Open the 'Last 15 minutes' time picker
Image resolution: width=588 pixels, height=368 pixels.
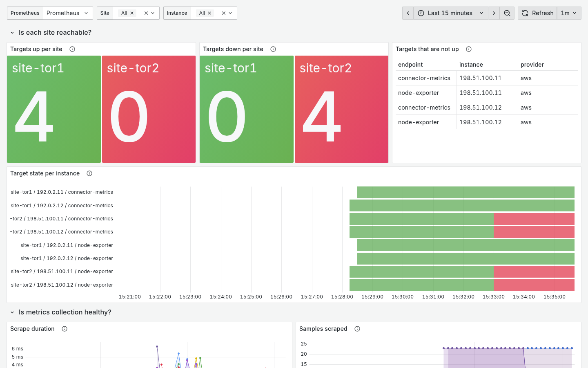tap(451, 13)
